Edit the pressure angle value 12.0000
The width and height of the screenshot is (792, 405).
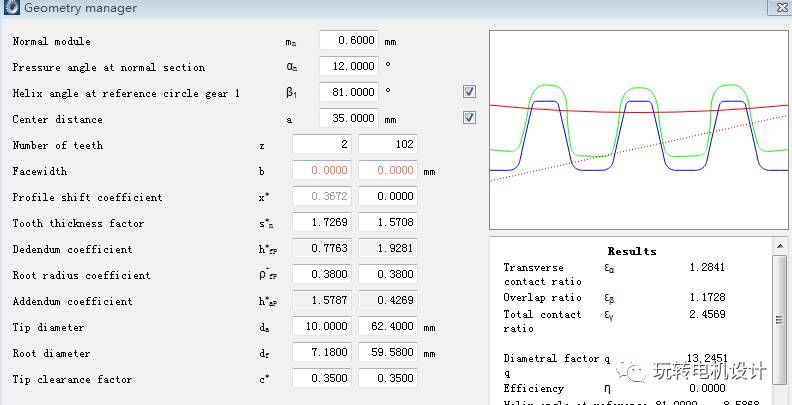click(349, 66)
